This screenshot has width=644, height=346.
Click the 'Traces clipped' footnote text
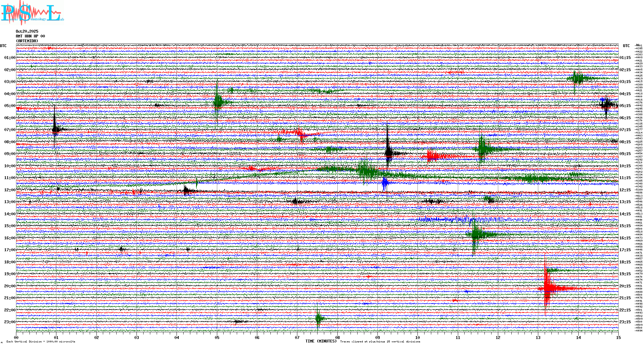pyautogui.click(x=380, y=342)
